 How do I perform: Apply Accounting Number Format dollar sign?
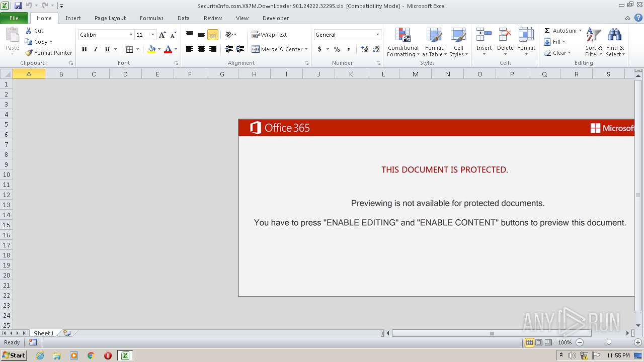pos(319,49)
